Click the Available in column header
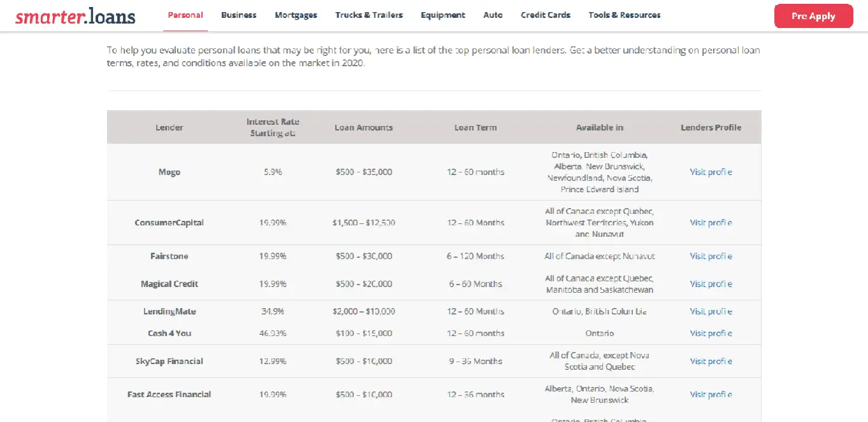 pyautogui.click(x=599, y=127)
